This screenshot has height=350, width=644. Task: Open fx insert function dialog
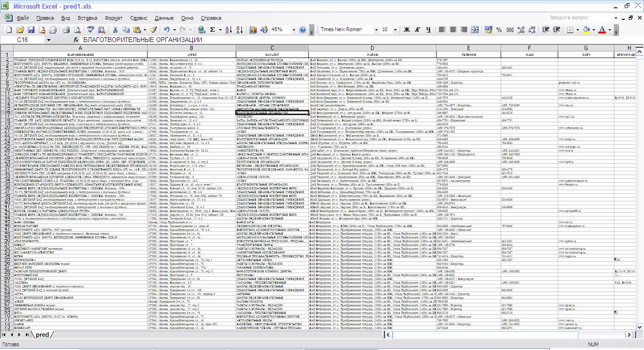point(76,40)
